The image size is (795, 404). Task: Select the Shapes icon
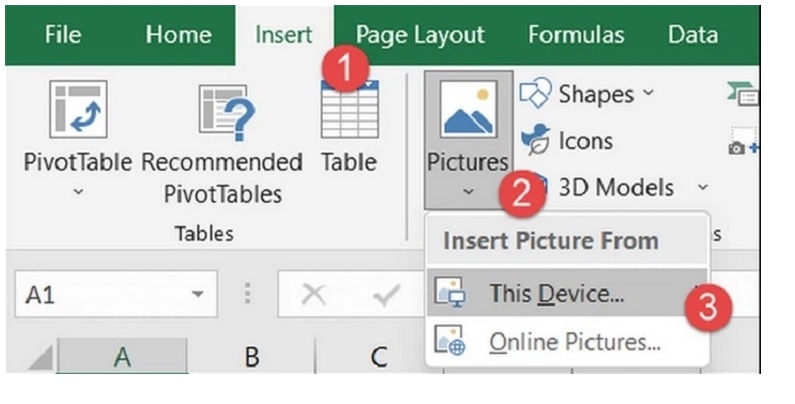[537, 94]
